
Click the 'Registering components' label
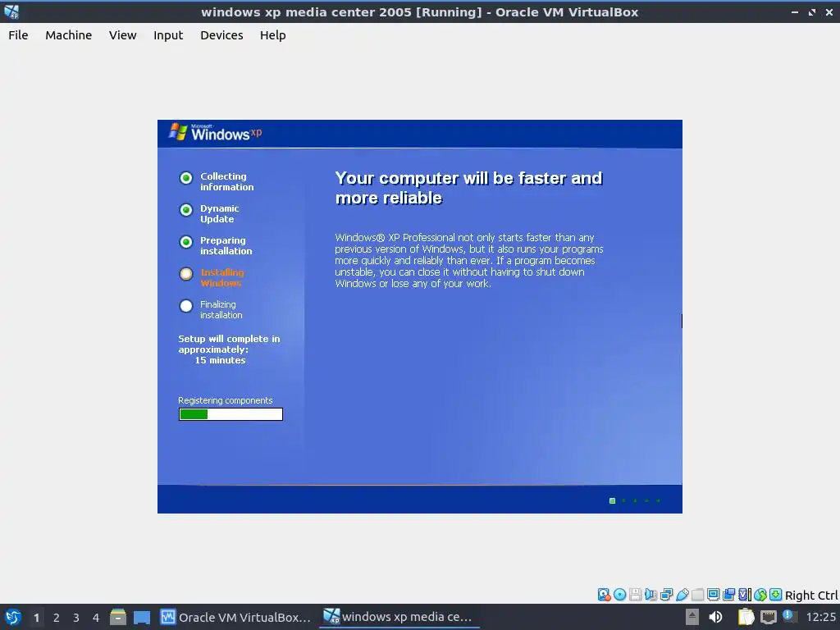click(x=225, y=400)
